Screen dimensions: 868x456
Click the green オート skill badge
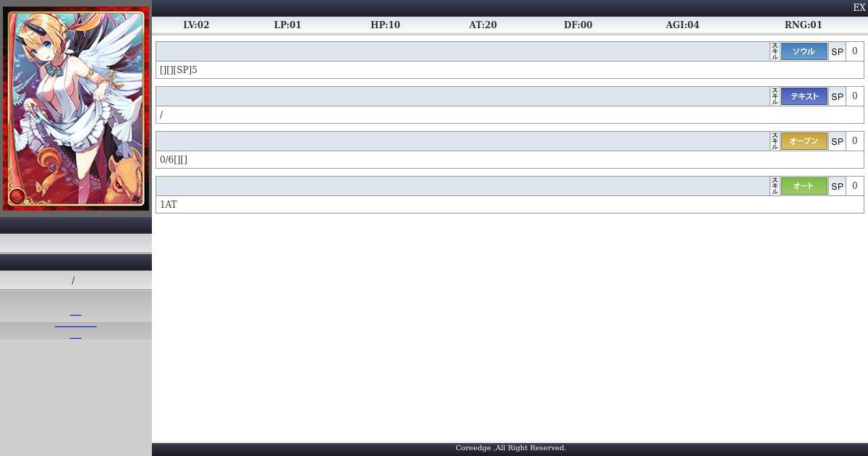click(804, 186)
